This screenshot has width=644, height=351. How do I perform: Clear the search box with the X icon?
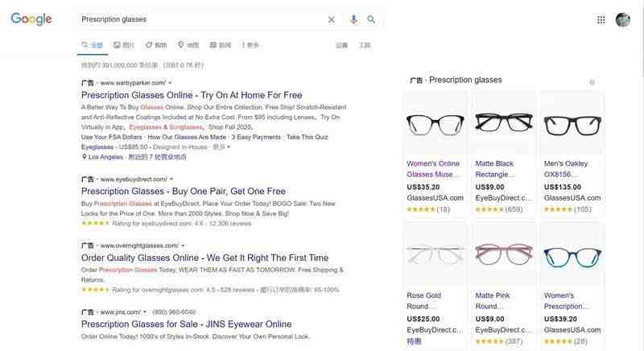coord(332,19)
